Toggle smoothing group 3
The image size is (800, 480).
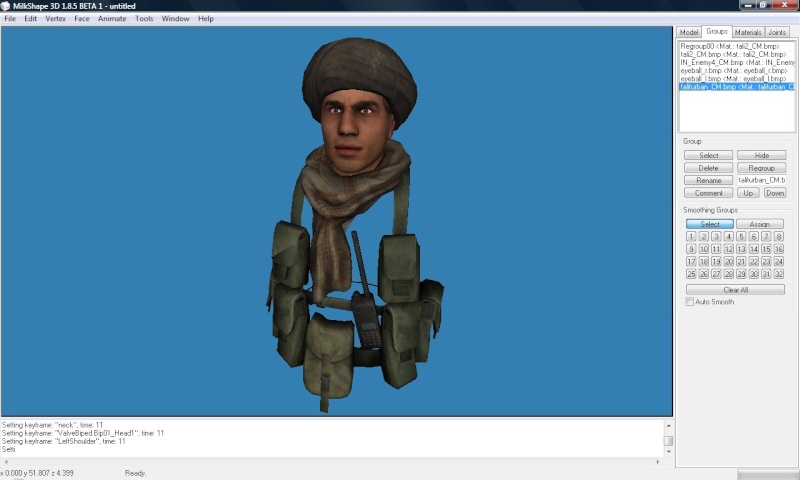click(716, 236)
